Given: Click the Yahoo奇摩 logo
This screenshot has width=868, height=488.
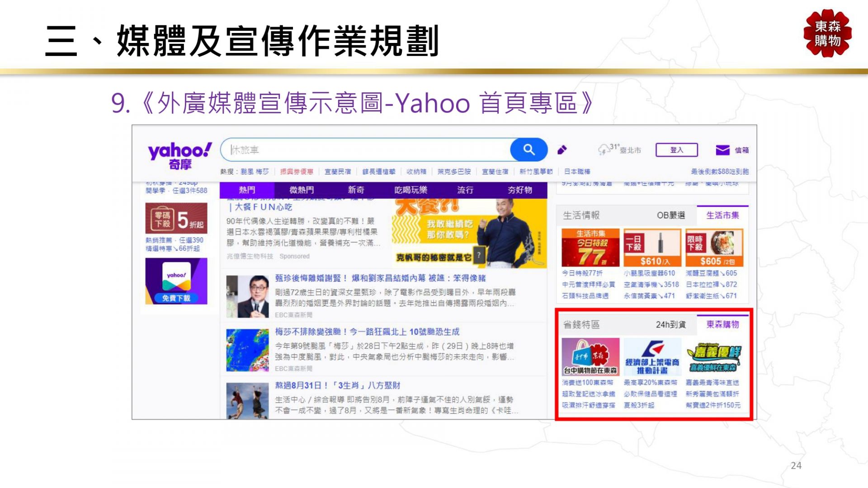Looking at the screenshot, I should (180, 156).
